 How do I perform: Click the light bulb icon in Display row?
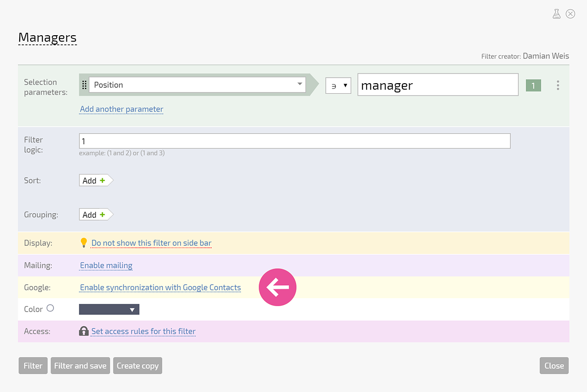84,243
